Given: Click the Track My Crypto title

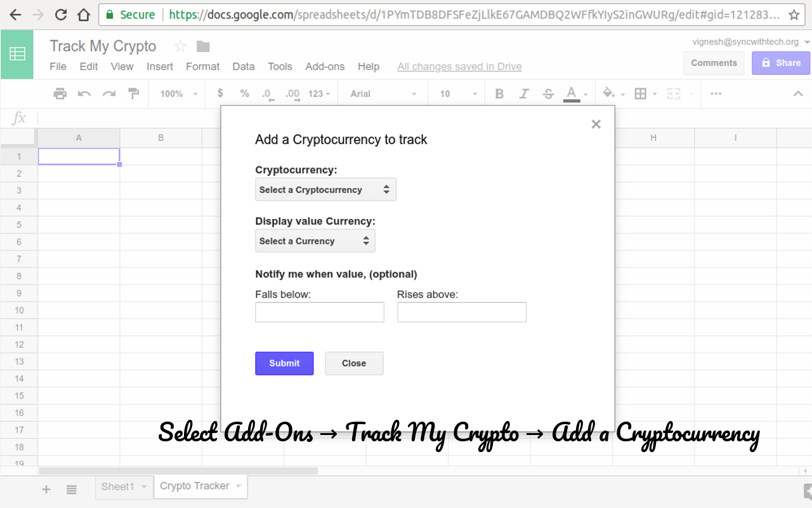Looking at the screenshot, I should (x=103, y=46).
